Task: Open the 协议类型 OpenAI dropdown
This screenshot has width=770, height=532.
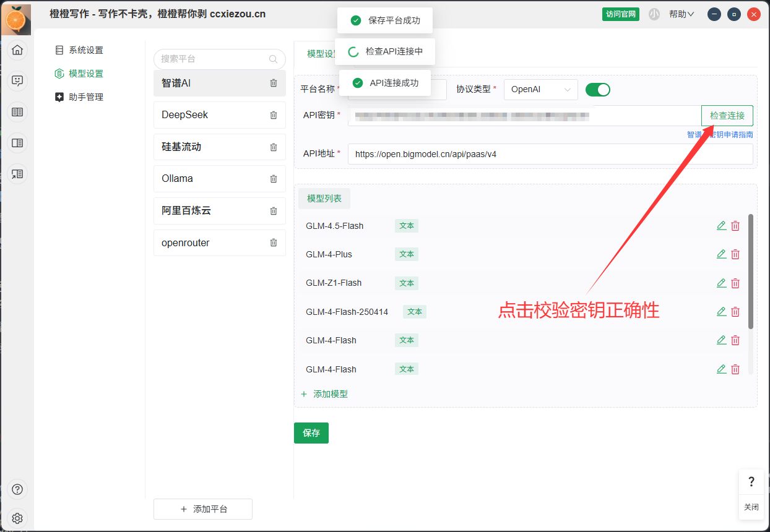Action: coord(540,89)
